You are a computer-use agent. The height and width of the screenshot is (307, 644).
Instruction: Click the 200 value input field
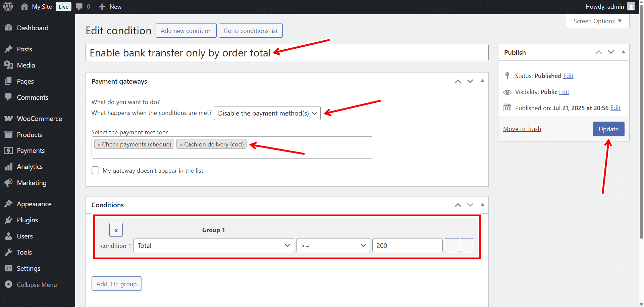[407, 246]
